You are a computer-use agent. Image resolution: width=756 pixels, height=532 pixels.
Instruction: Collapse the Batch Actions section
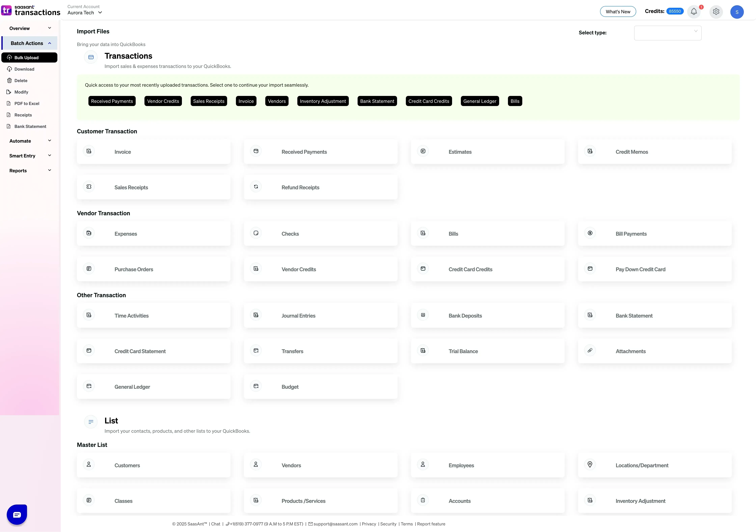pyautogui.click(x=29, y=43)
